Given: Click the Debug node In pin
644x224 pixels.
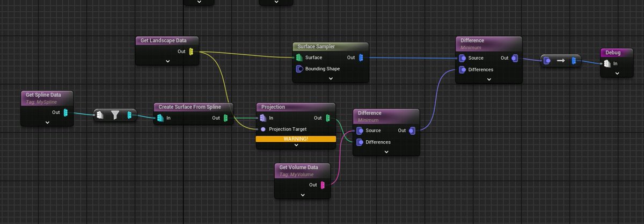Looking at the screenshot, I should pos(606,63).
